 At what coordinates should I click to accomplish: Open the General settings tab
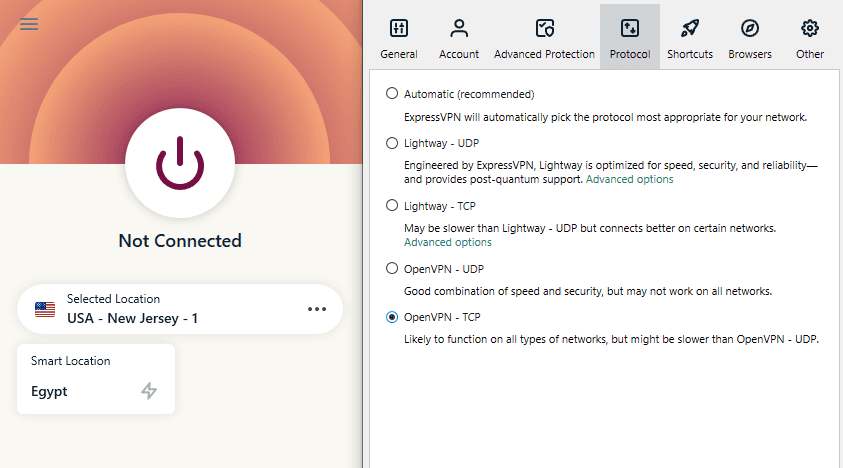click(x=399, y=37)
